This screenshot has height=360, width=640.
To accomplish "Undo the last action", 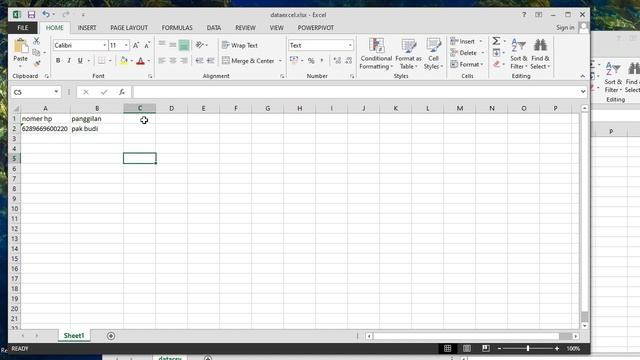I will coord(46,15).
